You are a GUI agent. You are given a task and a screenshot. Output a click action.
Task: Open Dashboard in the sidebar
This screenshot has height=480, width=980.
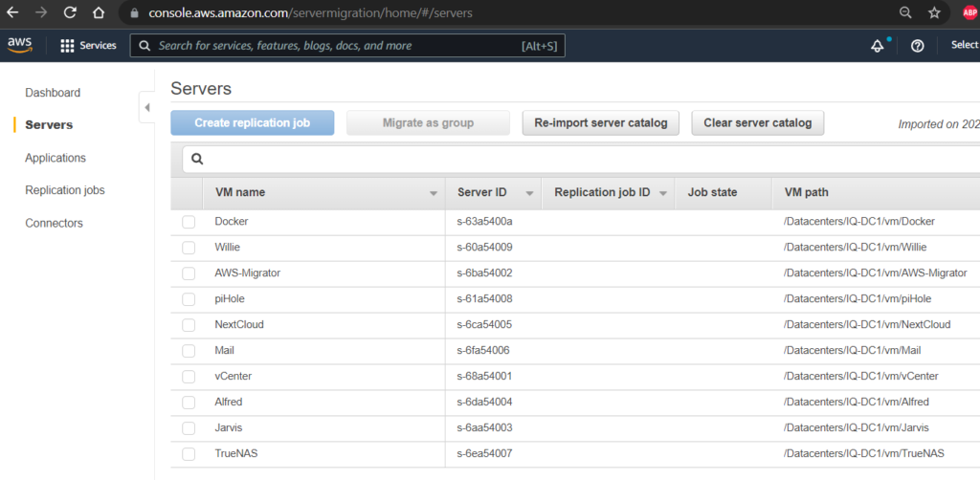(53, 93)
